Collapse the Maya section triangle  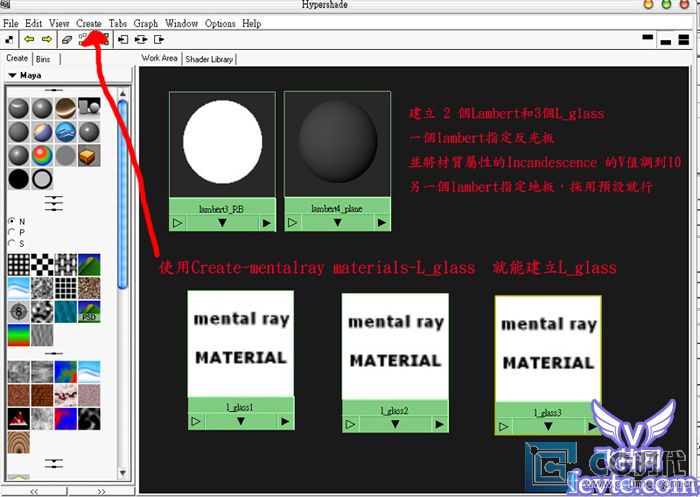click(12, 75)
